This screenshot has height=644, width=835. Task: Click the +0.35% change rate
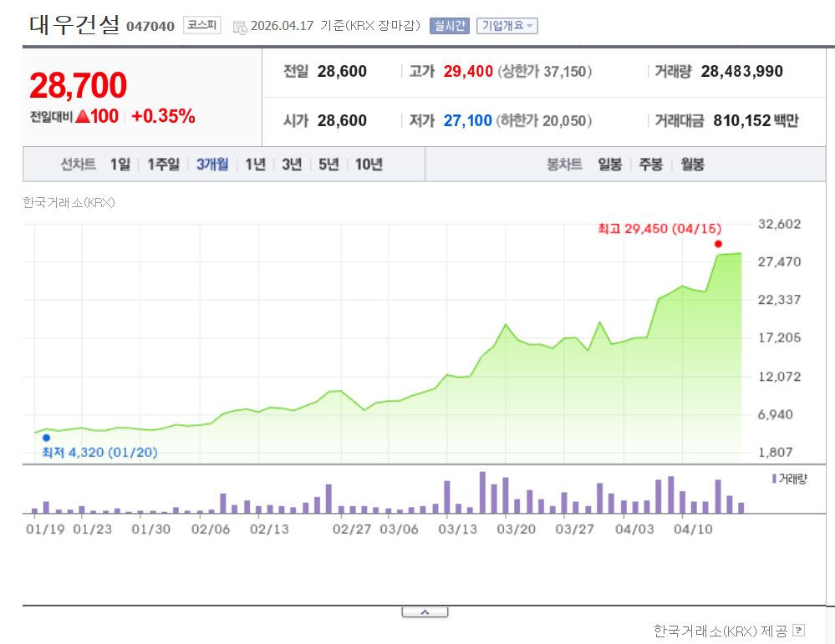(x=164, y=116)
